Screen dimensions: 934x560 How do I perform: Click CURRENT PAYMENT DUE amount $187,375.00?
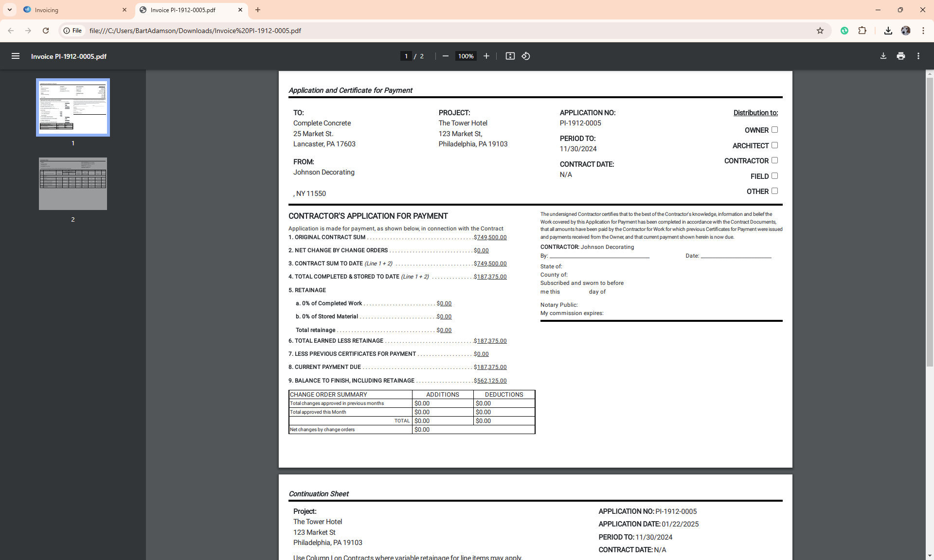490,367
